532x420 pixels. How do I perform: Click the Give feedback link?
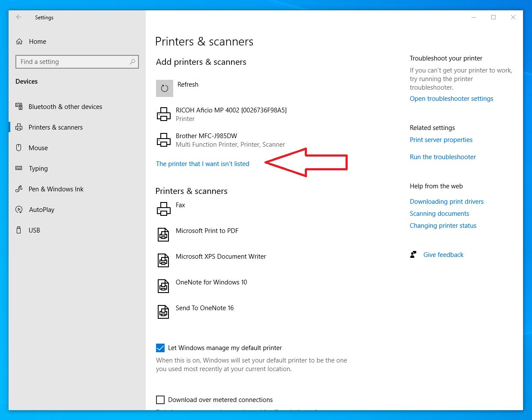443,255
